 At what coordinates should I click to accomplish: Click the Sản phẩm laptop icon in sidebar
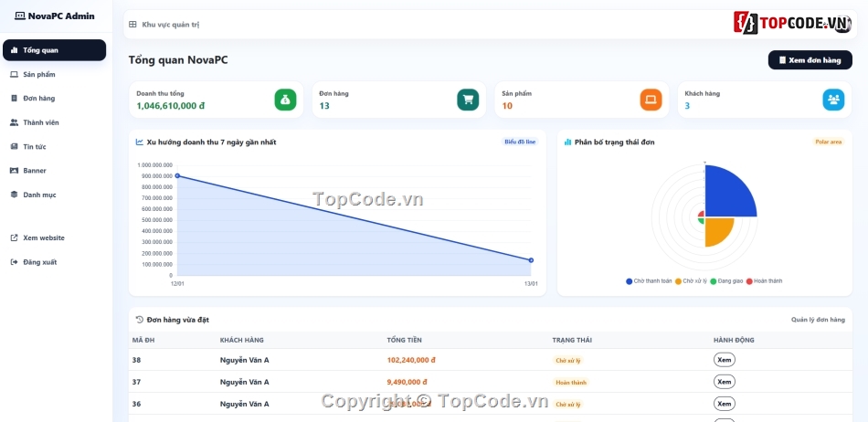pos(15,74)
